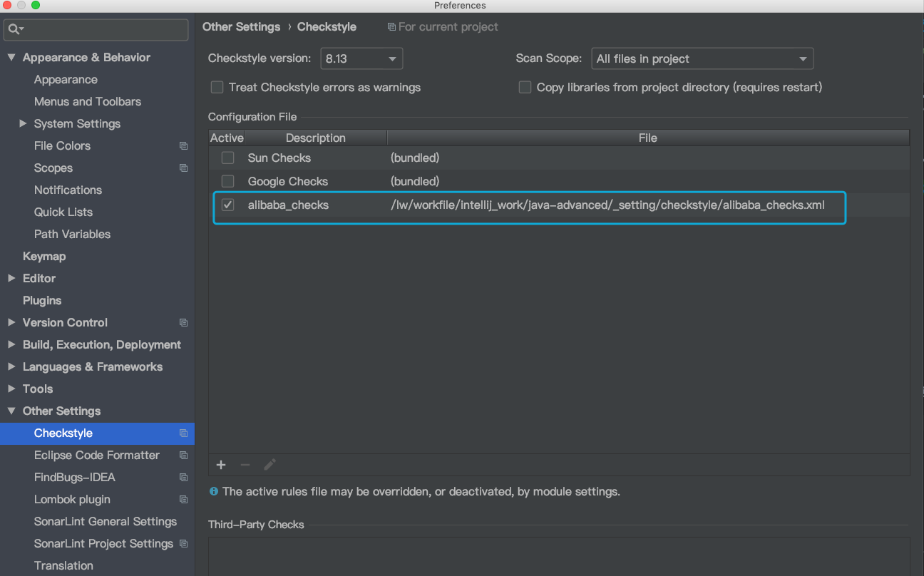
Task: Open Menus and Toolbars settings
Action: point(88,102)
